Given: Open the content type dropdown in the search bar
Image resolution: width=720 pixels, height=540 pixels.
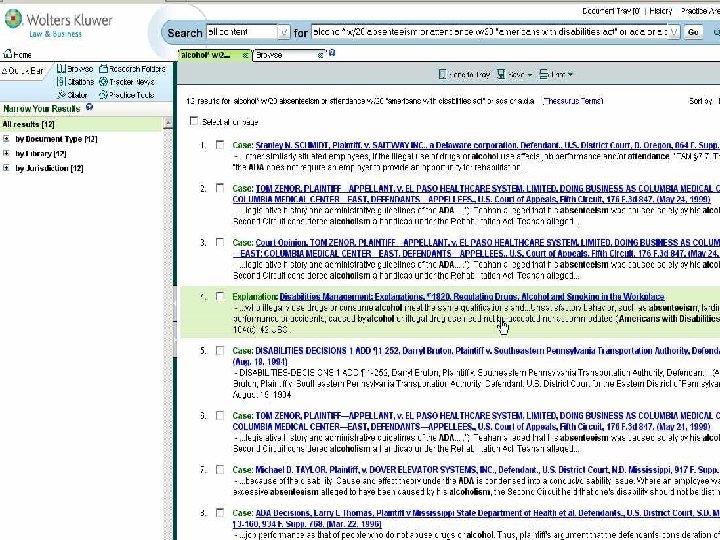Looking at the screenshot, I should coord(284,32).
